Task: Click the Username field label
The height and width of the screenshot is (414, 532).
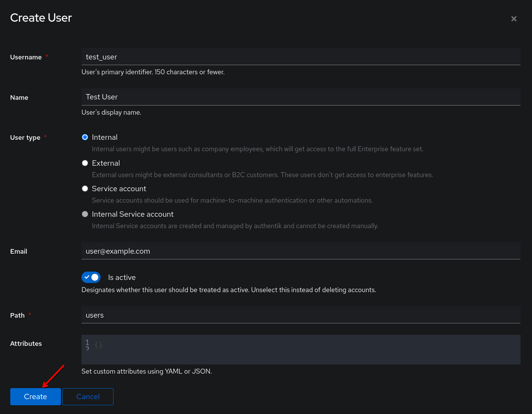Action: [26, 57]
